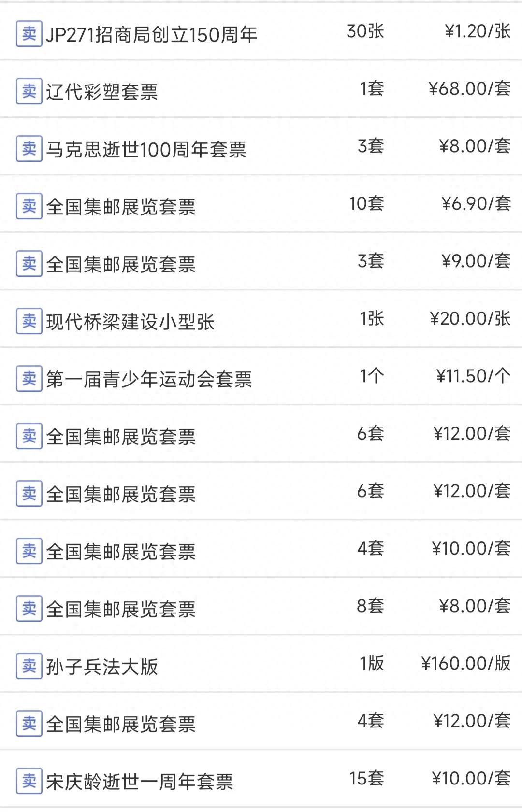
Task: Click the 卖 icon next to 孙子兵法大版
Action: coord(29,666)
